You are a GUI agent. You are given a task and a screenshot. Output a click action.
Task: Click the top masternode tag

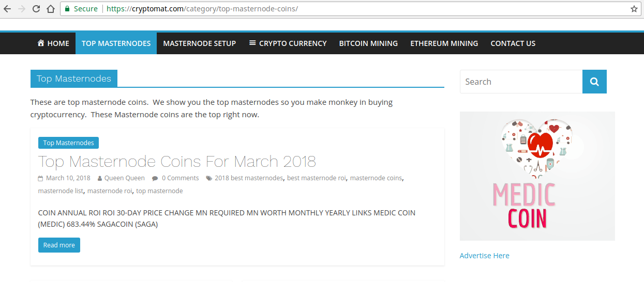click(x=159, y=191)
